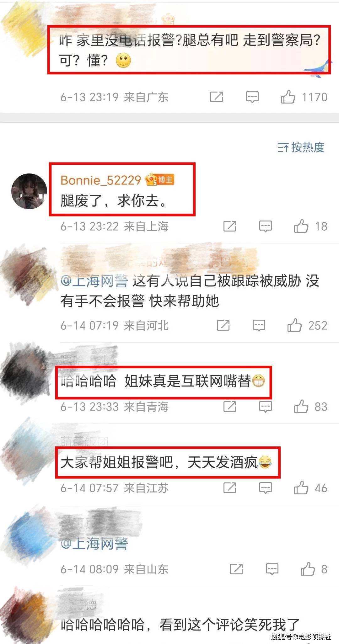
Task: Like the Qinghai comment with 83 likes
Action: click(301, 407)
